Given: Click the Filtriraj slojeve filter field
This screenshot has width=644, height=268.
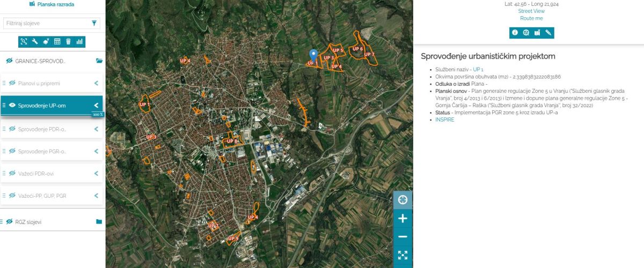Looking at the screenshot, I should coord(46,24).
